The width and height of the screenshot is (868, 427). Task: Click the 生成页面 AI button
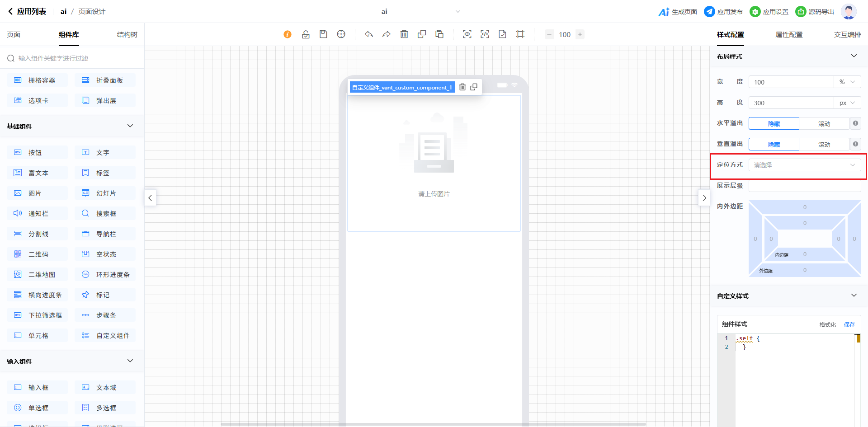click(678, 12)
